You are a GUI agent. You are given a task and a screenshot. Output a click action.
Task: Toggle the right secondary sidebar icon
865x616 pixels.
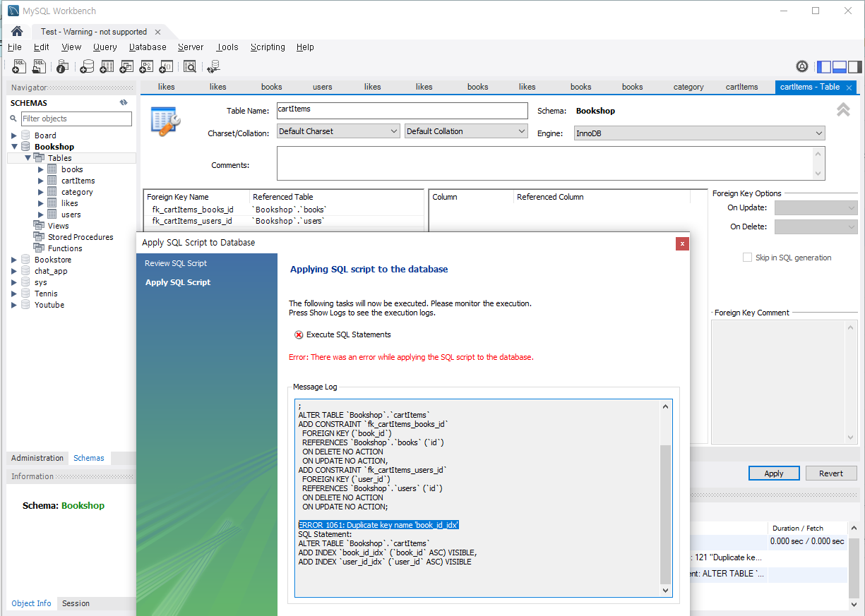(x=855, y=67)
